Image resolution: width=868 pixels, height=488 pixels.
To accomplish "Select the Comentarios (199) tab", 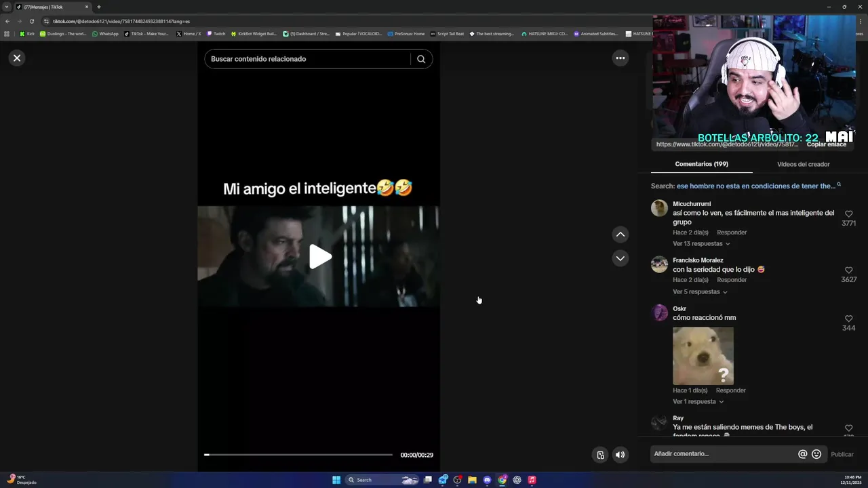I will click(x=701, y=164).
